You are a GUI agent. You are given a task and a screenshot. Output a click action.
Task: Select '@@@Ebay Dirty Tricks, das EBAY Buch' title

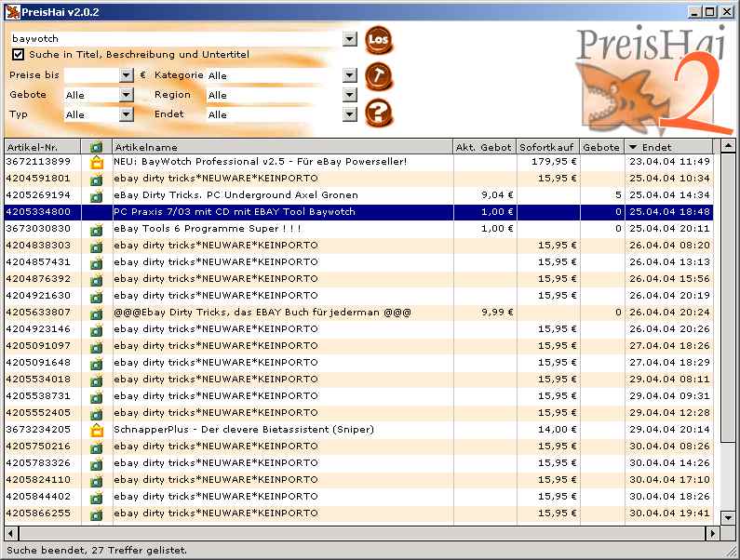point(262,313)
